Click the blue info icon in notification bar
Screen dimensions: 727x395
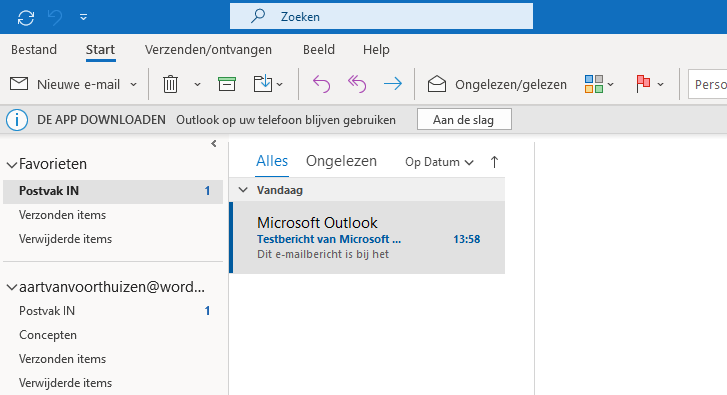click(x=17, y=120)
